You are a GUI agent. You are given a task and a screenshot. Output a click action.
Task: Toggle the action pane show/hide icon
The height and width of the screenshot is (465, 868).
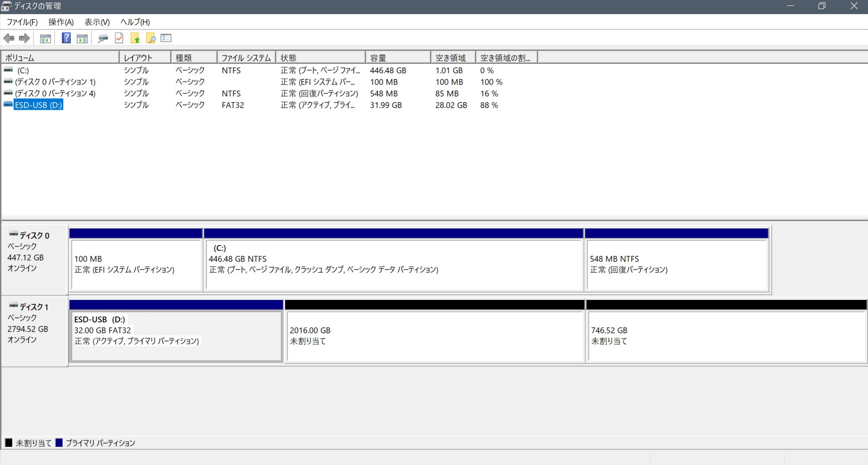[82, 39]
